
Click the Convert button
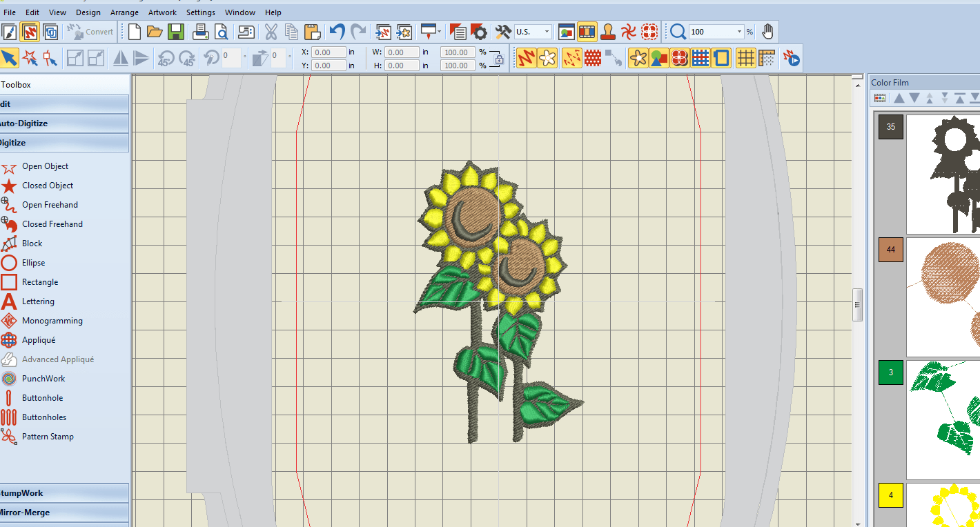pyautogui.click(x=90, y=31)
